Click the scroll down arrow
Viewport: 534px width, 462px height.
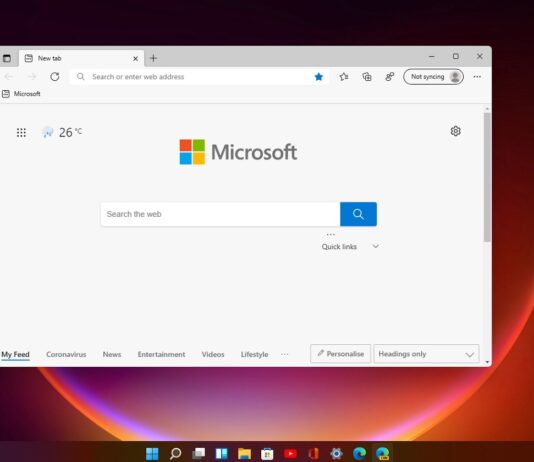coord(487,362)
